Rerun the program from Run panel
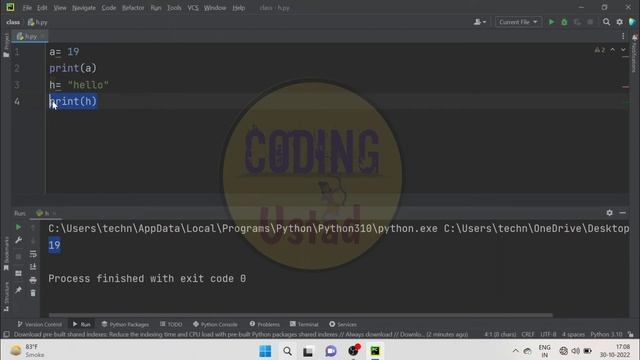This screenshot has width=640, height=360. pos(18,227)
